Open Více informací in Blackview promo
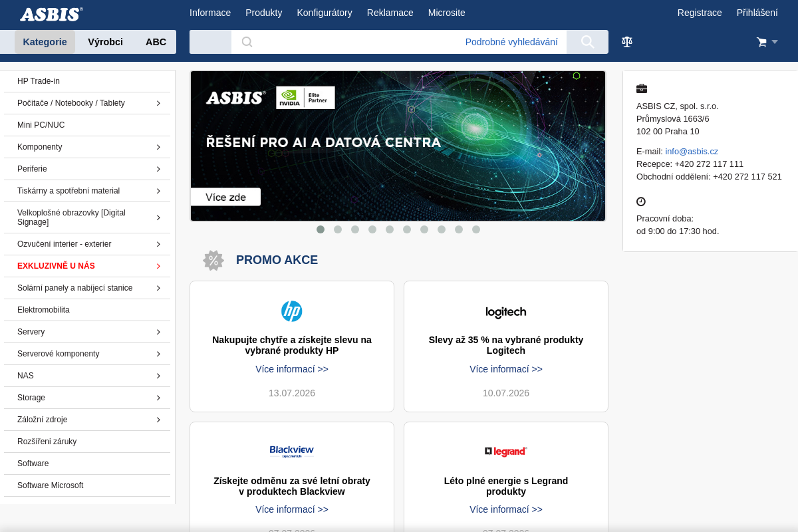The height and width of the screenshot is (532, 798). [x=292, y=509]
